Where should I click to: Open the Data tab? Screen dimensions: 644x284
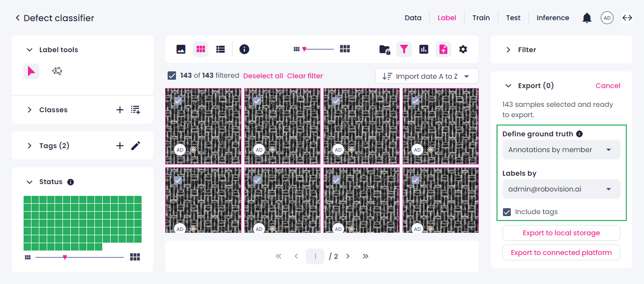click(413, 18)
